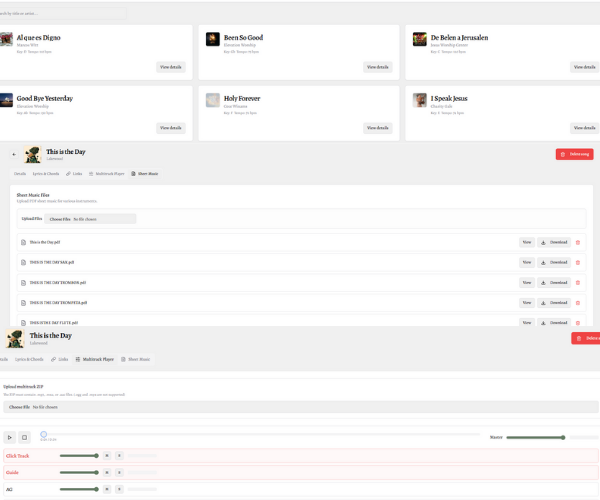The width and height of the screenshot is (600, 500).
Task: Click the Click Track volume slider
Action: tap(78, 455)
